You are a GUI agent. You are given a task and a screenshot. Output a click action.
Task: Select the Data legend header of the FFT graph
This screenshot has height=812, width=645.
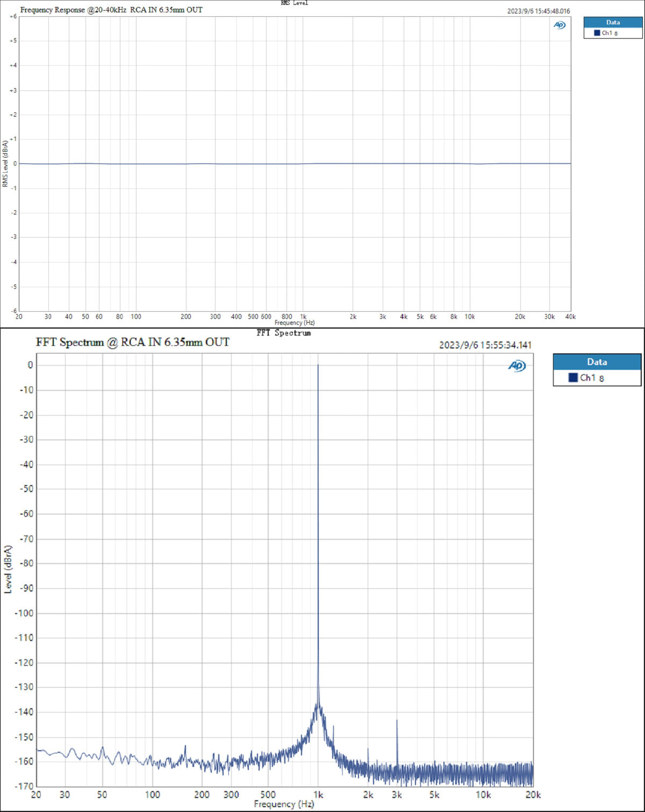click(x=597, y=362)
